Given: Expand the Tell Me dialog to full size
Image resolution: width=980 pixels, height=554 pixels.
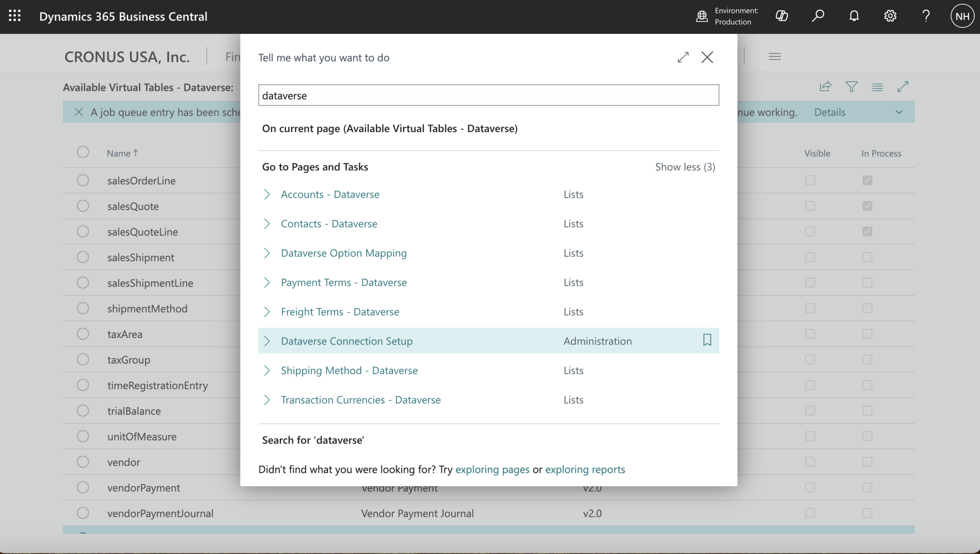Looking at the screenshot, I should coord(683,57).
